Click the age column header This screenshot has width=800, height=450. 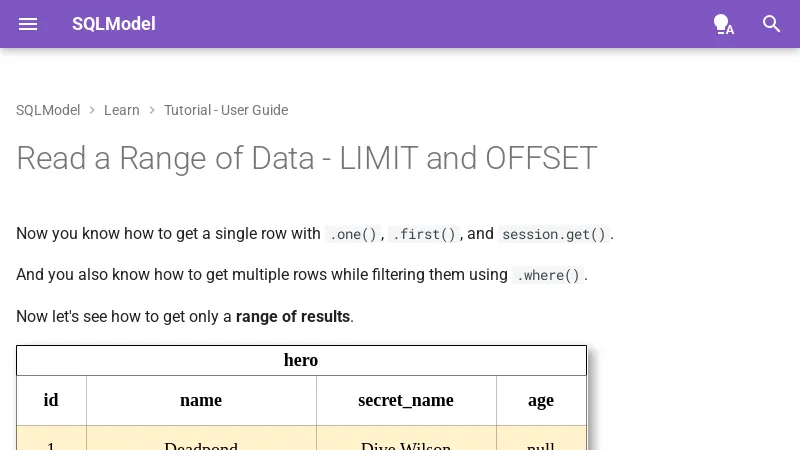(x=541, y=400)
